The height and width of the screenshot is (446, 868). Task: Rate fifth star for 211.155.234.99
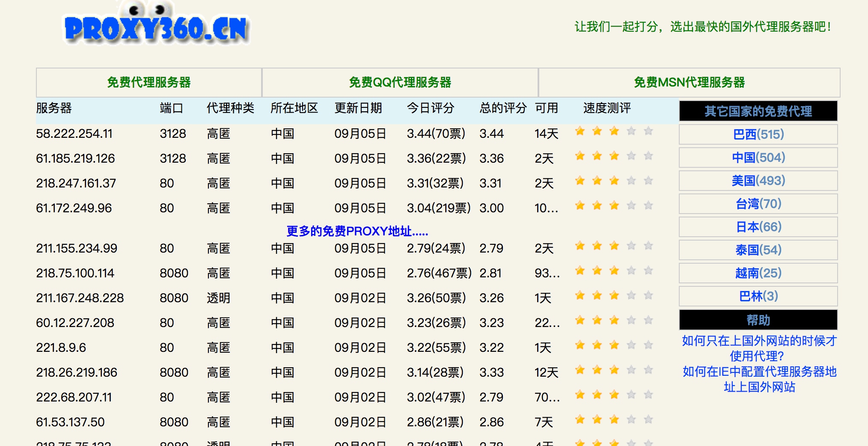[648, 246]
